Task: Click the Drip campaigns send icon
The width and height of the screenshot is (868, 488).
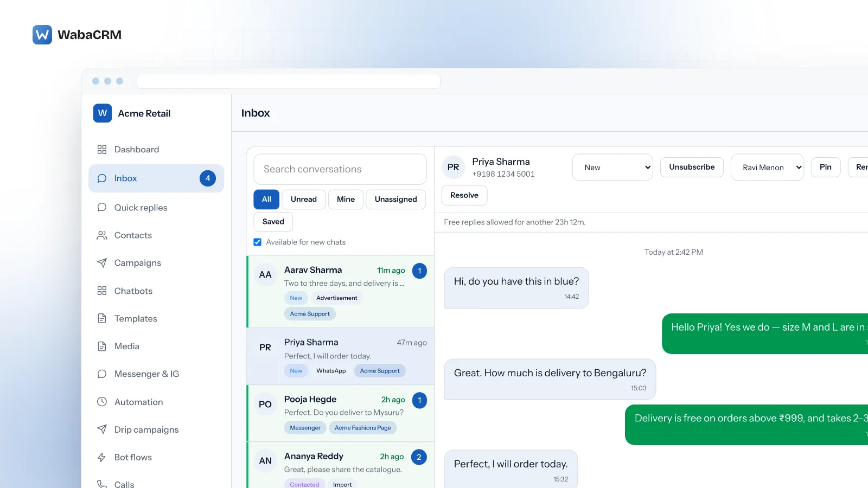Action: (x=102, y=430)
